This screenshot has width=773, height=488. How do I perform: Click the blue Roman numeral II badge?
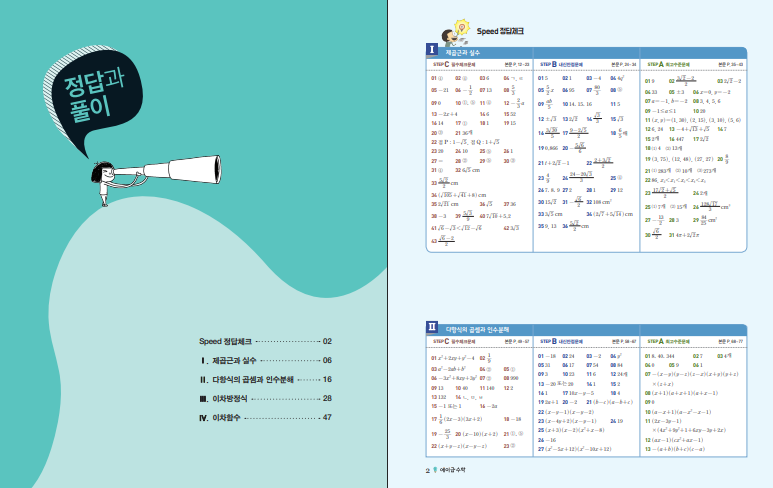point(431,327)
